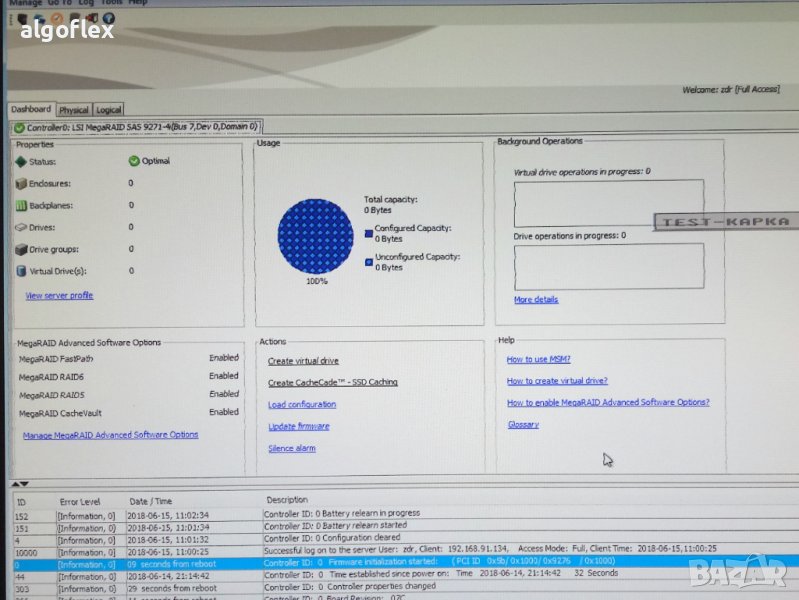Click the blue help icon in the toolbar
Screen dimensions: 799x600
[108, 18]
